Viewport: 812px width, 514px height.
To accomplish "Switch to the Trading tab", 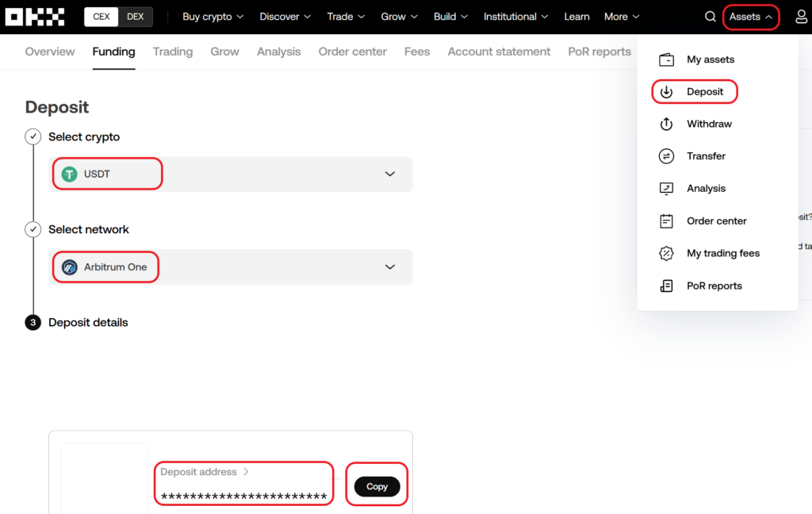I will pyautogui.click(x=173, y=52).
